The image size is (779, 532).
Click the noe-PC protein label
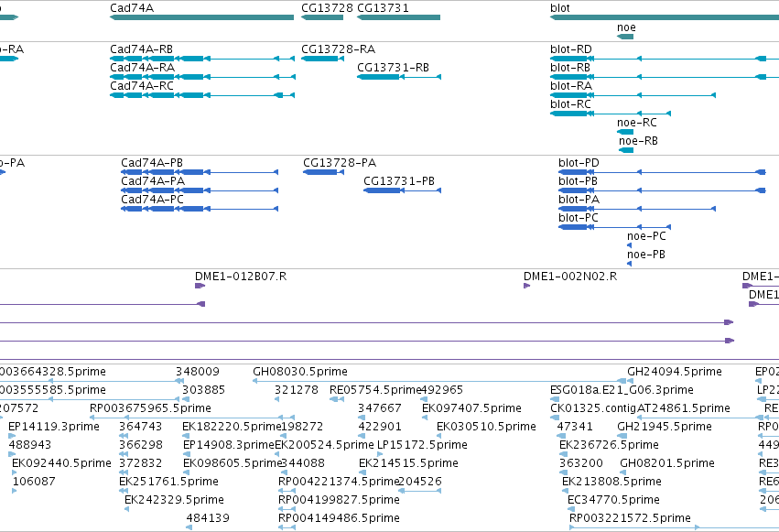point(646,236)
